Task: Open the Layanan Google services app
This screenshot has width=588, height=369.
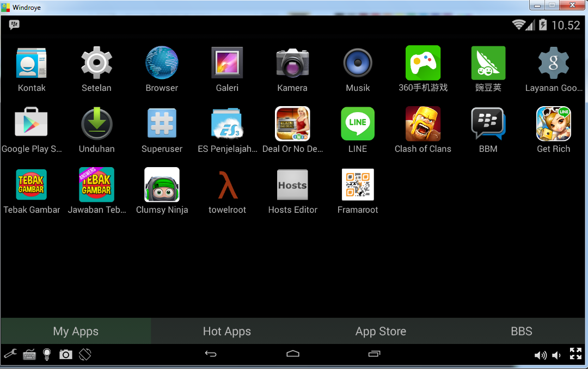Action: 554,63
